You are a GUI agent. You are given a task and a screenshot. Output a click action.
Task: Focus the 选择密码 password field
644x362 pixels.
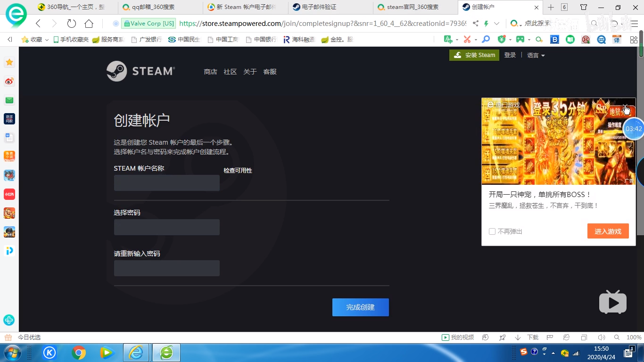click(x=167, y=227)
